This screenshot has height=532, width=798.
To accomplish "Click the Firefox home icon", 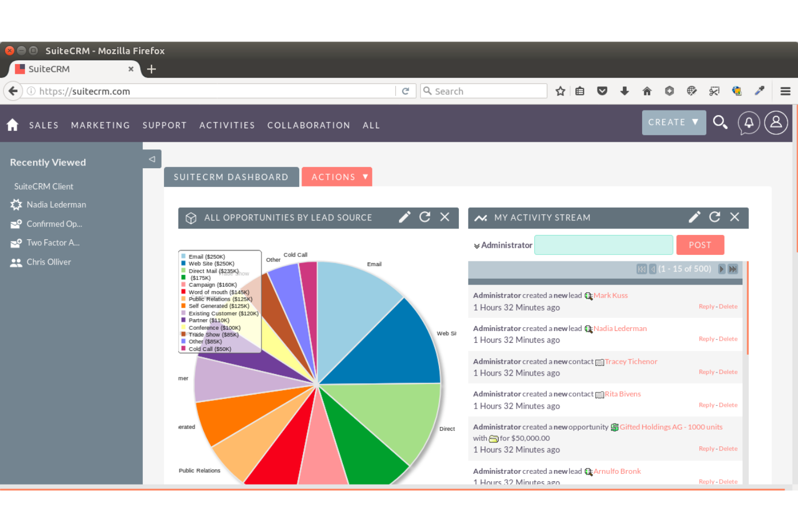I will (x=647, y=91).
